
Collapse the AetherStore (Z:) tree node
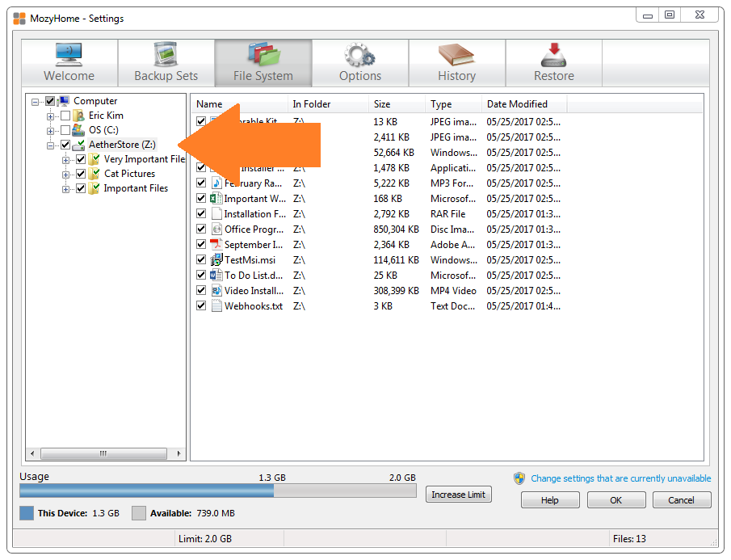tap(50, 145)
